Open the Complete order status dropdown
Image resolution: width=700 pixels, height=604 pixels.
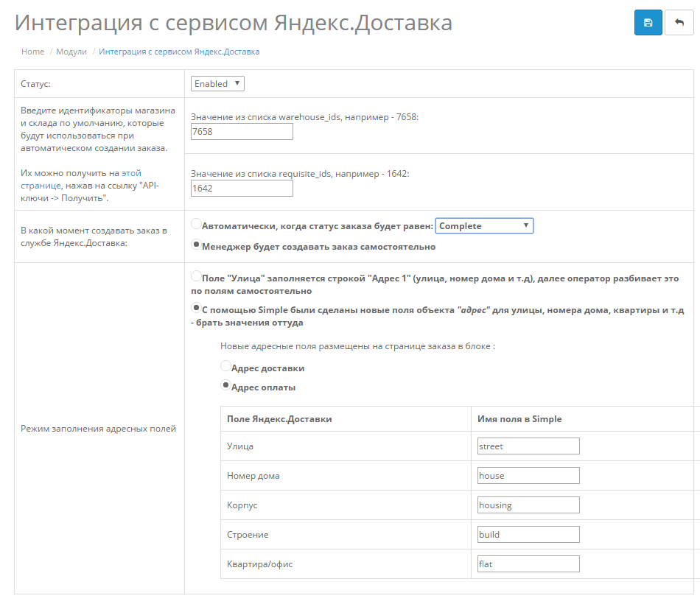pos(484,225)
